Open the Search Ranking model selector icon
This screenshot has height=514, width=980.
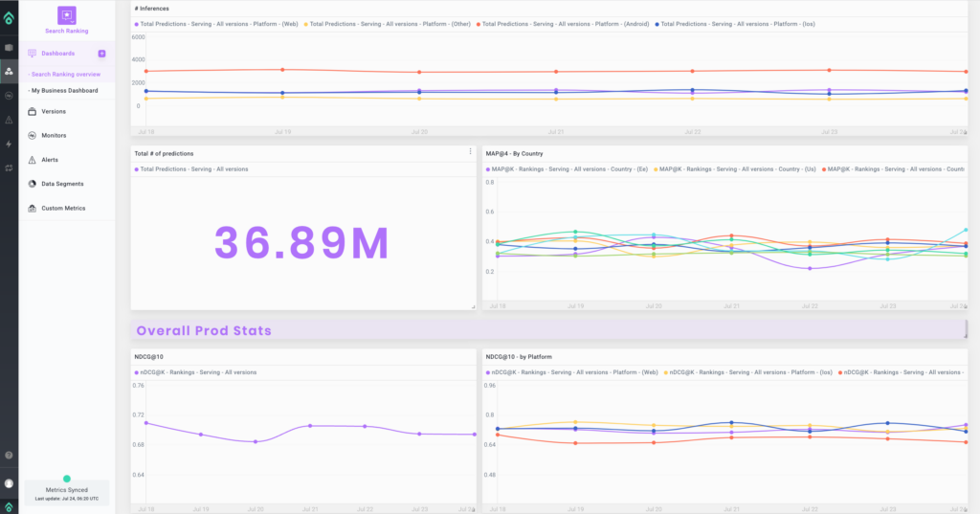[x=66, y=15]
